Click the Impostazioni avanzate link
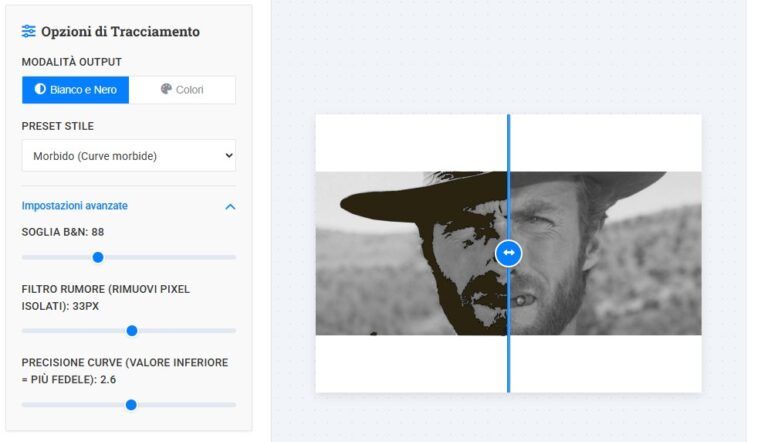The width and height of the screenshot is (768, 442). point(74,206)
